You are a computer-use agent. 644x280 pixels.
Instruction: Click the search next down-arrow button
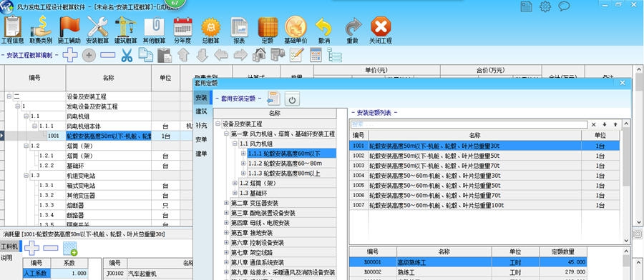click(605, 124)
